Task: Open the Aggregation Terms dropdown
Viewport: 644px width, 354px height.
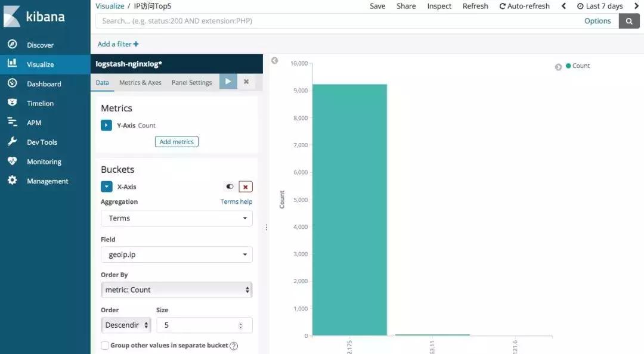Action: (x=176, y=218)
